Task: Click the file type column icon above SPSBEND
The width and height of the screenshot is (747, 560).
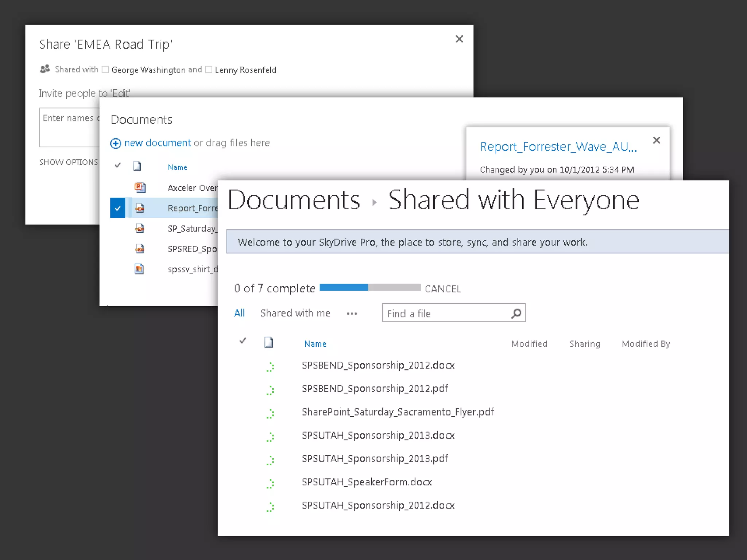Action: 269,342
